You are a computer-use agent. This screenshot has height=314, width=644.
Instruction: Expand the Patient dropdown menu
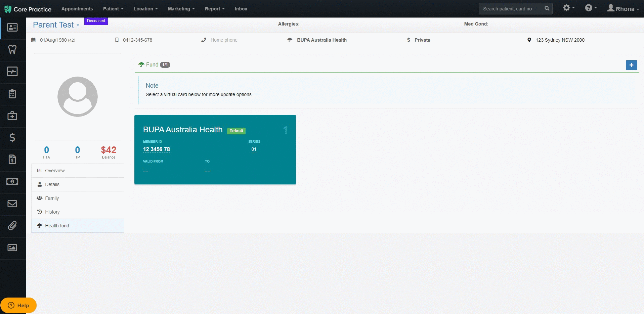coord(113,9)
